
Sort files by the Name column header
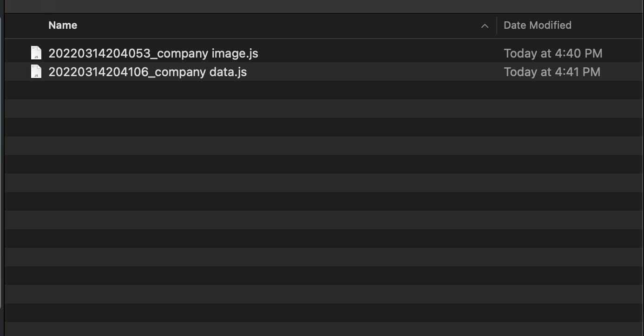[63, 26]
